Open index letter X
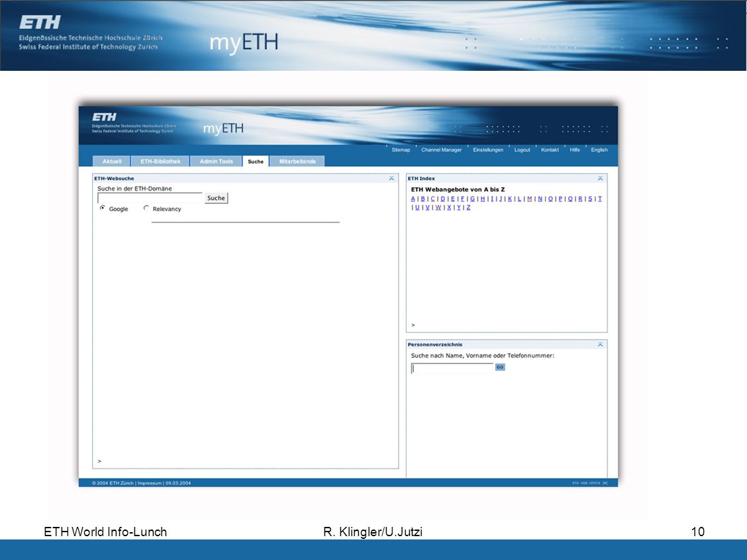The height and width of the screenshot is (560, 747). pos(449,208)
